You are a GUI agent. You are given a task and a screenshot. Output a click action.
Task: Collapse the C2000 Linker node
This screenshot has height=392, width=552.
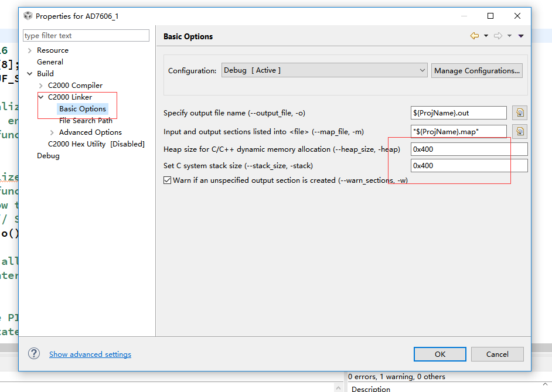click(41, 97)
